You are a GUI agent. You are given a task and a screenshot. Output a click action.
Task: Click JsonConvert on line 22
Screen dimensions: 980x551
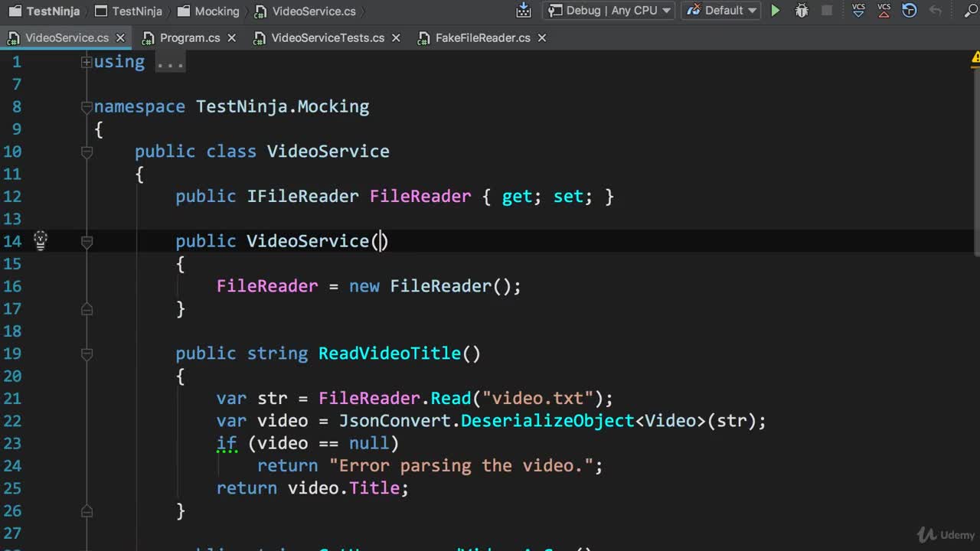point(395,421)
